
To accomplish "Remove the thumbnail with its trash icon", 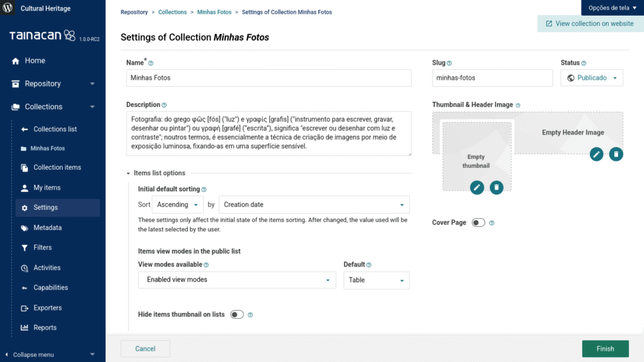I will 497,187.
